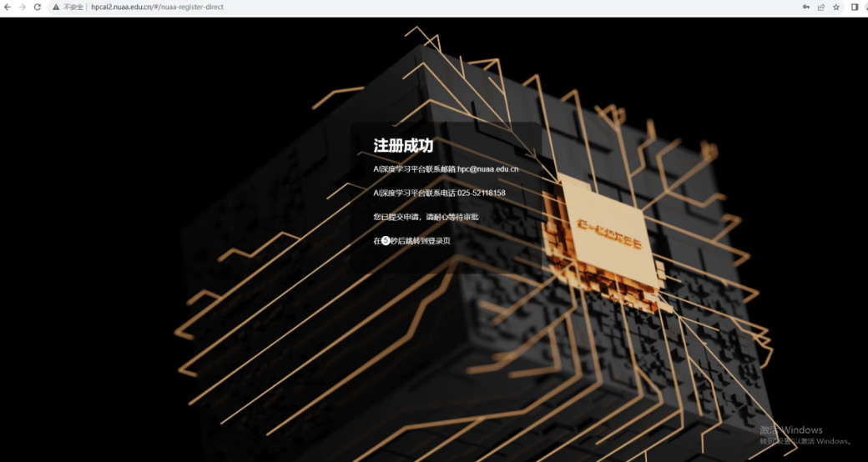Click the hpc@nuaa.edu.cn contact email
This screenshot has width=868, height=462.
487,169
